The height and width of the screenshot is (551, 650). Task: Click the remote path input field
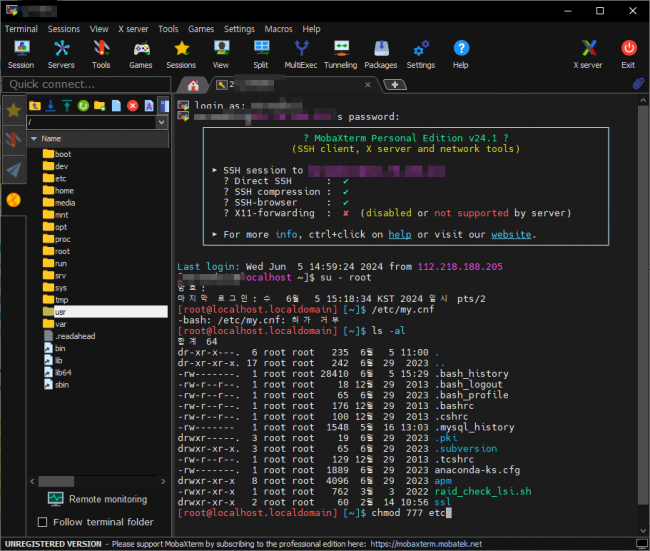[92, 122]
